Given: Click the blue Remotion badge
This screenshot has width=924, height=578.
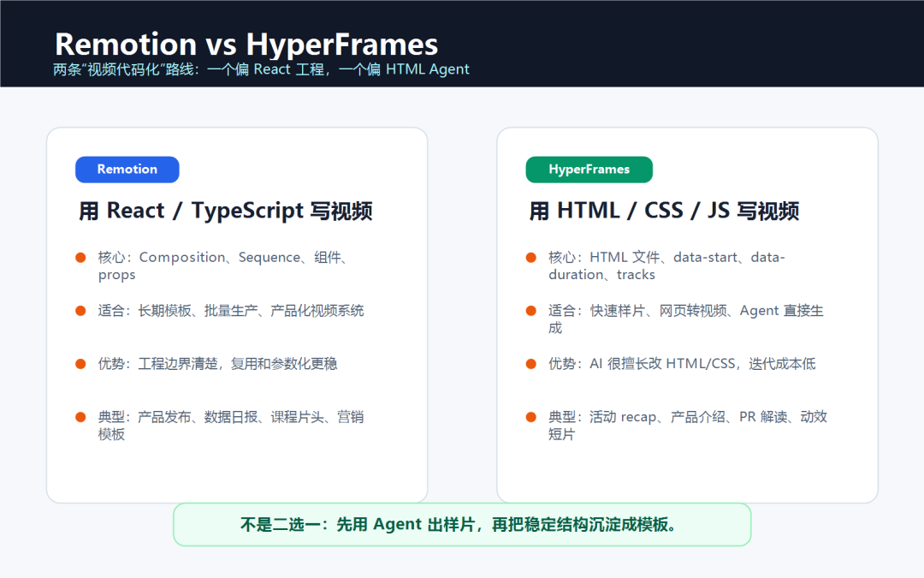Looking at the screenshot, I should 127,170.
